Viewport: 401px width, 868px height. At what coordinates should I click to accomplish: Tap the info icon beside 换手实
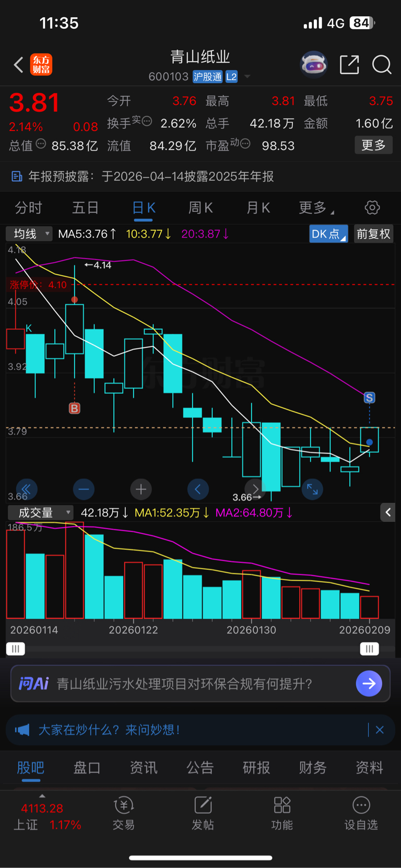[147, 121]
